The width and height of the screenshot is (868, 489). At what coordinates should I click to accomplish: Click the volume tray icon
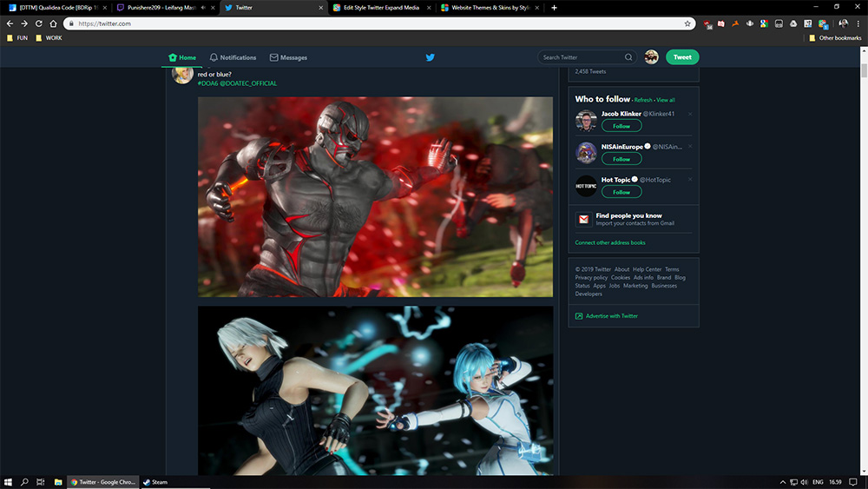pos(805,482)
